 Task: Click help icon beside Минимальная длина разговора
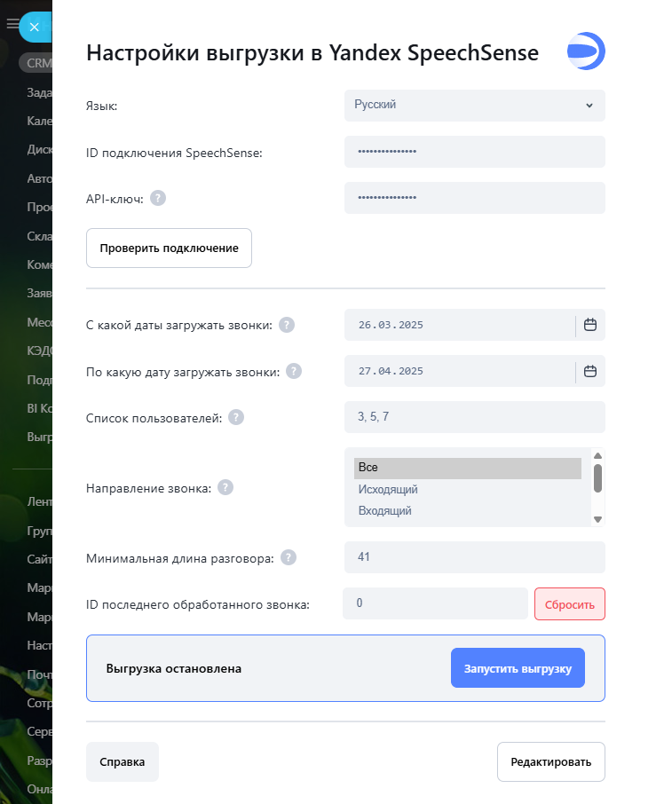(x=289, y=557)
